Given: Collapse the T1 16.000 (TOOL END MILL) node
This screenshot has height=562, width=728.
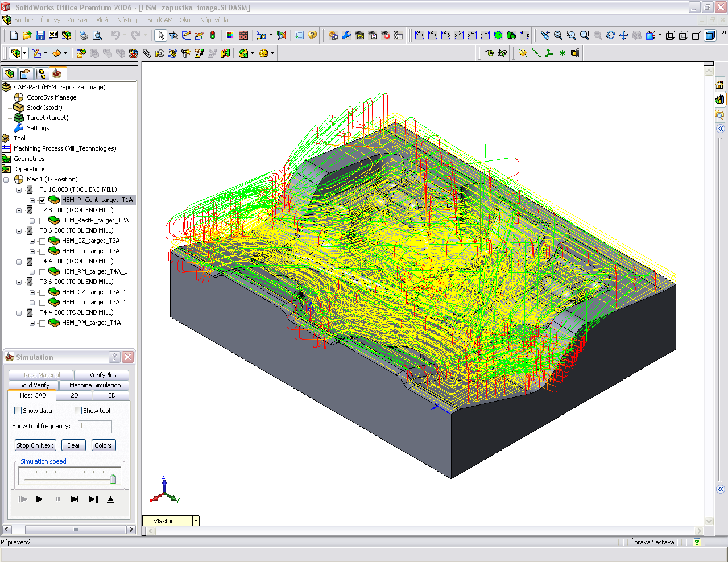Looking at the screenshot, I should [x=19, y=190].
